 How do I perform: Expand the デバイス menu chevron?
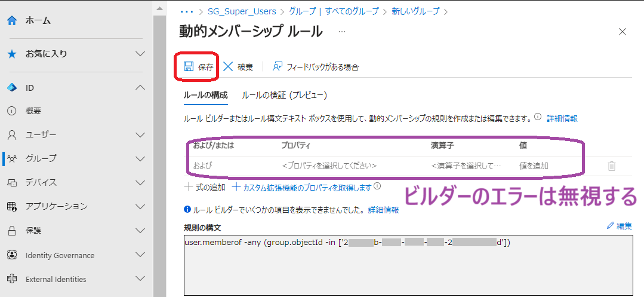(x=140, y=183)
